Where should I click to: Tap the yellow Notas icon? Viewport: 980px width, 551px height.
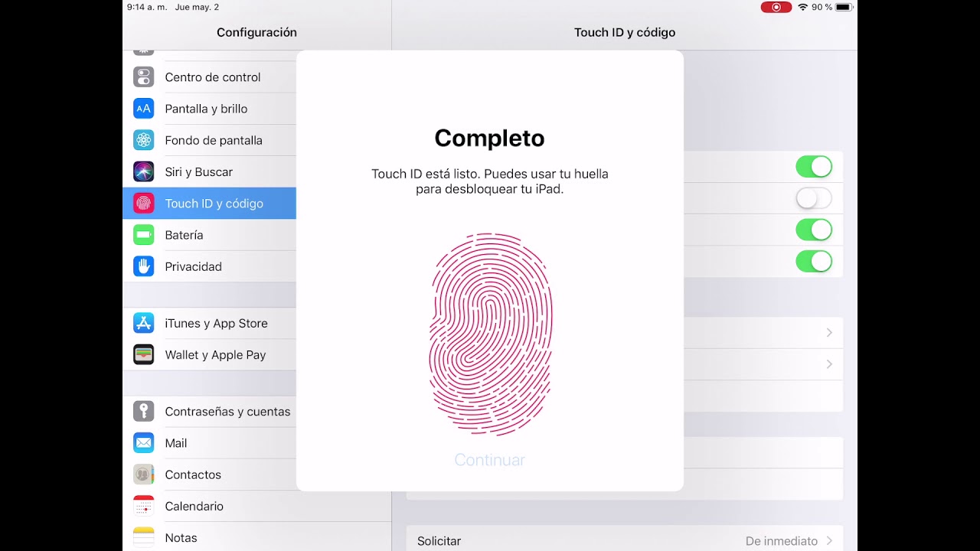coord(143,537)
